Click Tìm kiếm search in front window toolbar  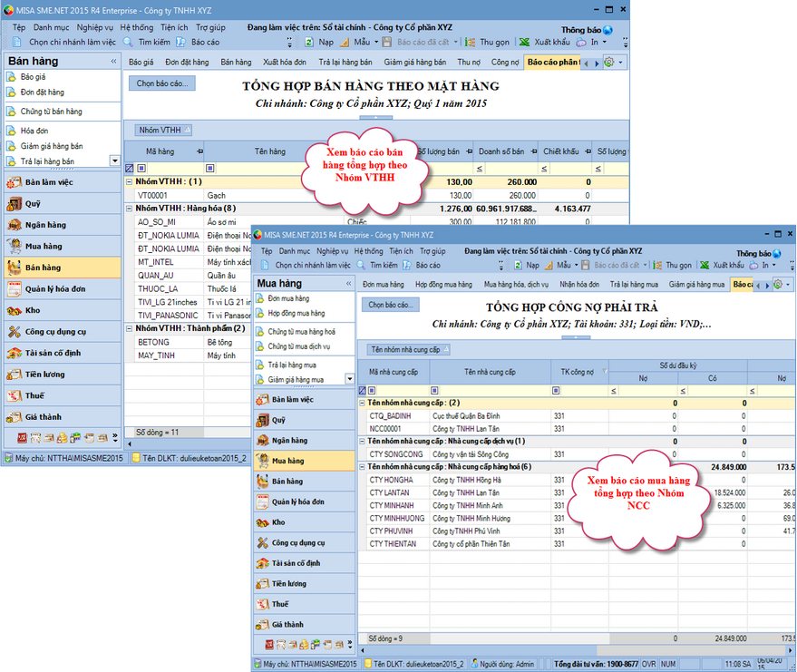point(377,266)
